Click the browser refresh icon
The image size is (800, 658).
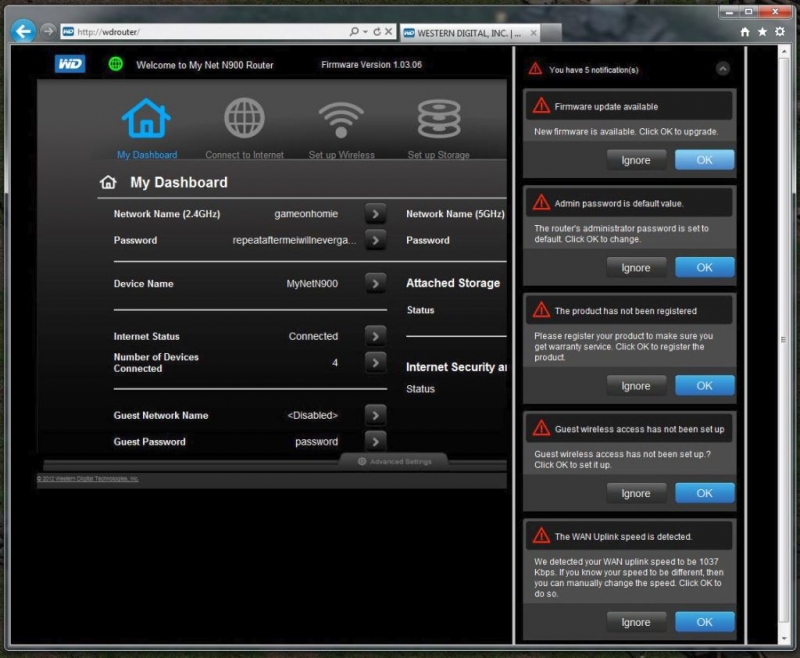click(x=377, y=32)
